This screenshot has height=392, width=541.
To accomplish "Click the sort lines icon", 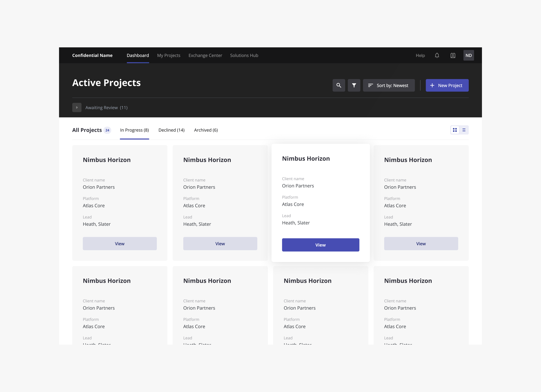I will 370,85.
